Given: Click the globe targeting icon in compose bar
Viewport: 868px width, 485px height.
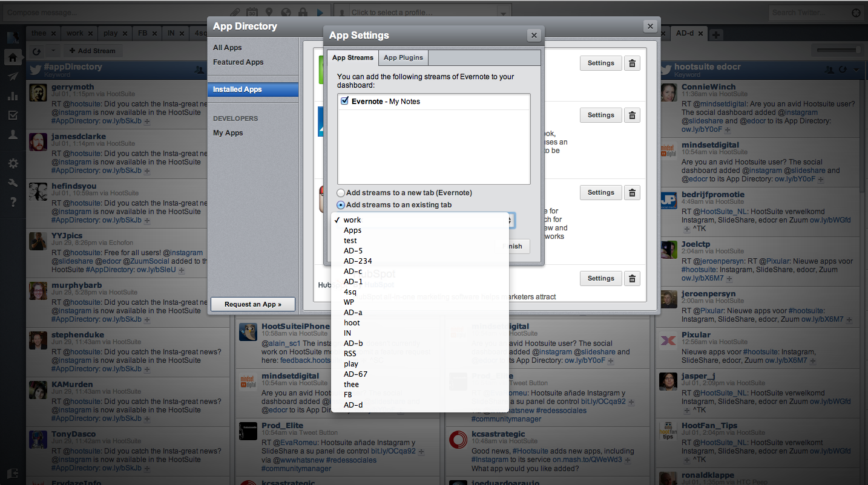Looking at the screenshot, I should [286, 12].
